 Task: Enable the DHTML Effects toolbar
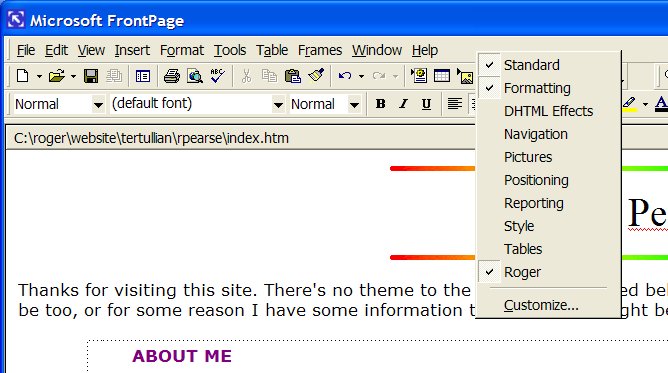(x=549, y=111)
